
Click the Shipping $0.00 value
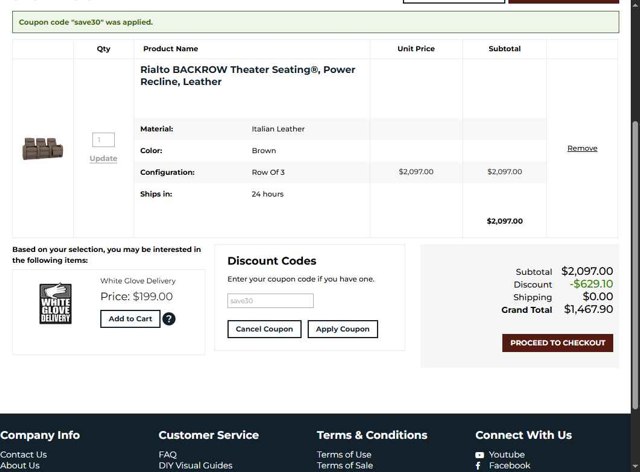pos(598,296)
